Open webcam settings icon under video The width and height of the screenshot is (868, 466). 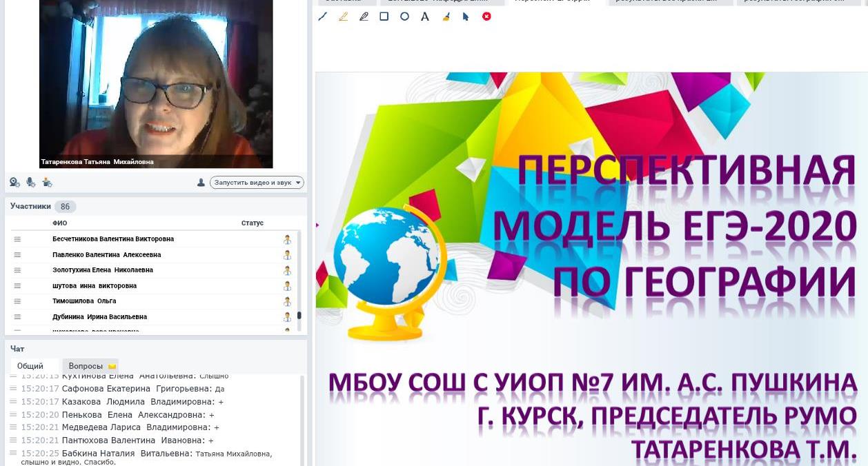[x=14, y=182]
